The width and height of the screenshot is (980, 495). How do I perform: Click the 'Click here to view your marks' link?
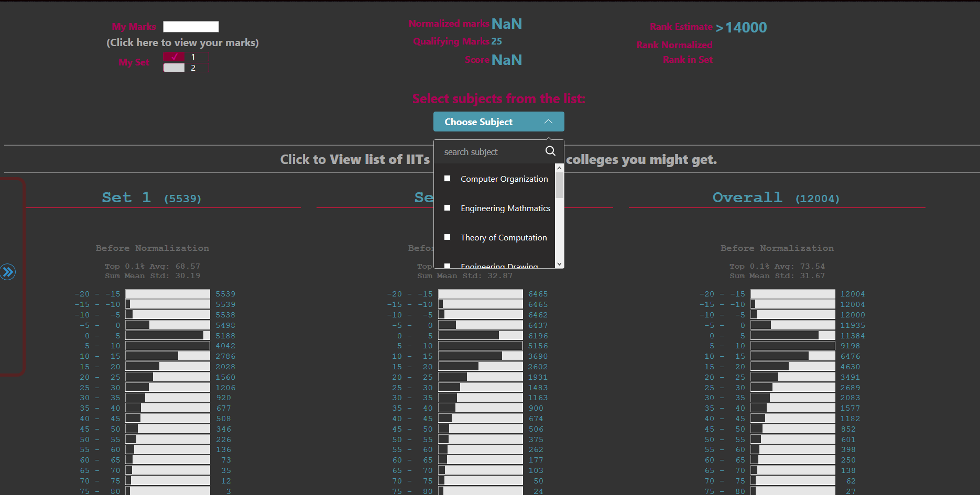182,42
